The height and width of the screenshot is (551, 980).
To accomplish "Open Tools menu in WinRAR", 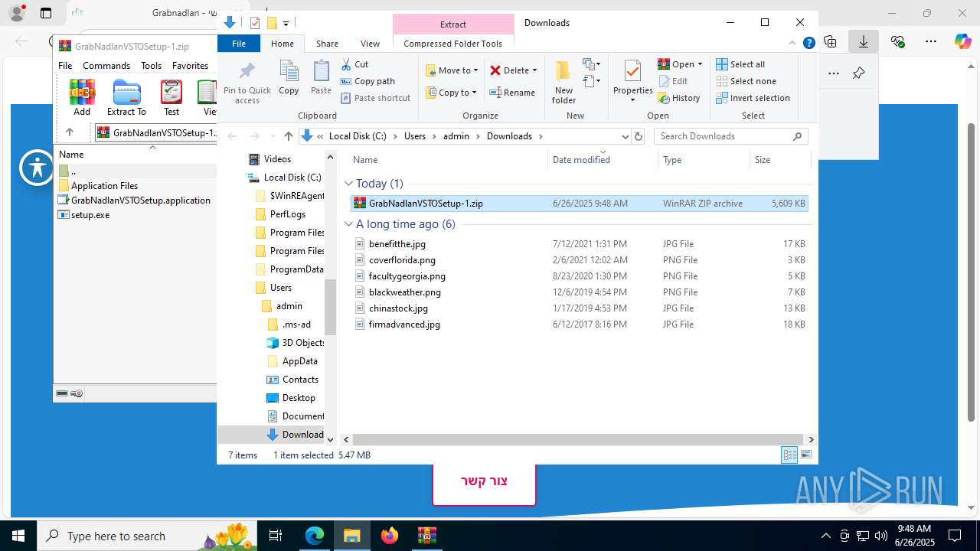I will tap(151, 66).
